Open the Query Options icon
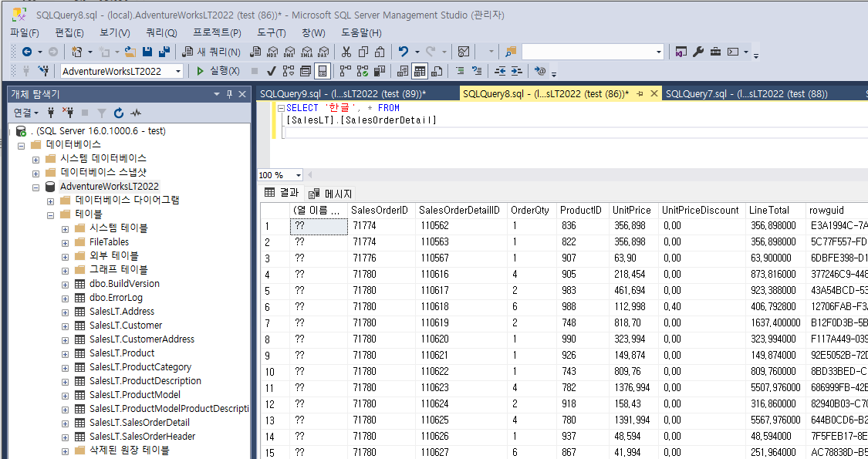 pyautogui.click(x=306, y=71)
